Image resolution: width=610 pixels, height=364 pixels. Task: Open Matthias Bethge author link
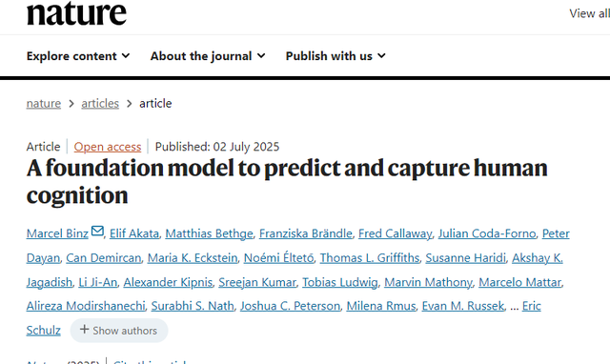click(209, 233)
